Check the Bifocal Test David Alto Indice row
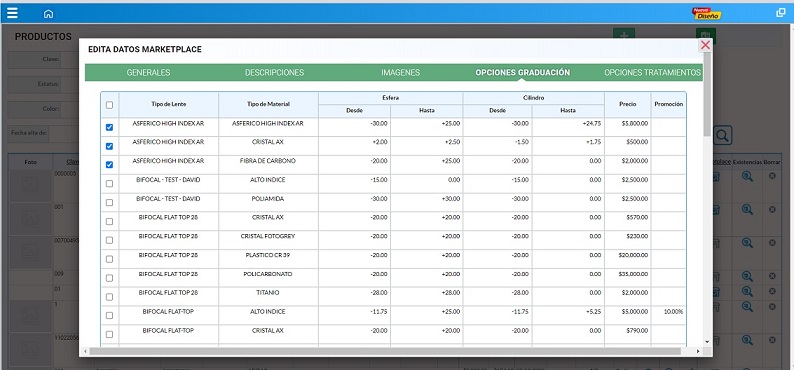This screenshot has height=370, width=794. point(109,184)
